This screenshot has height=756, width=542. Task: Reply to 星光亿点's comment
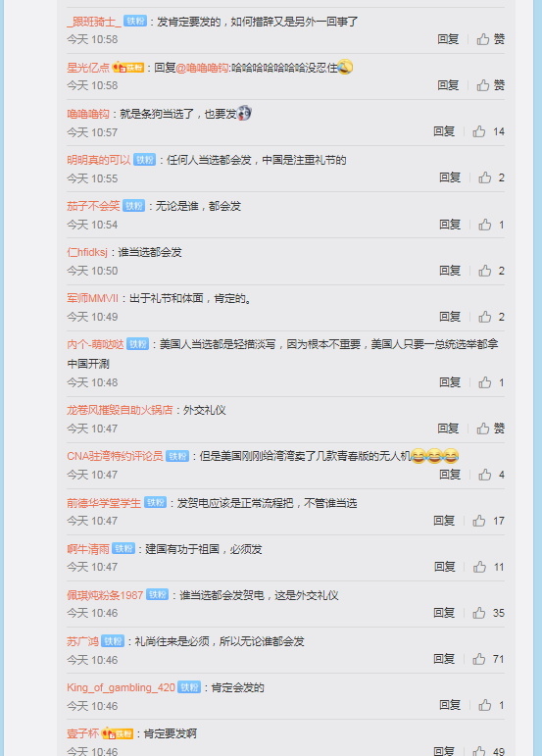click(448, 85)
